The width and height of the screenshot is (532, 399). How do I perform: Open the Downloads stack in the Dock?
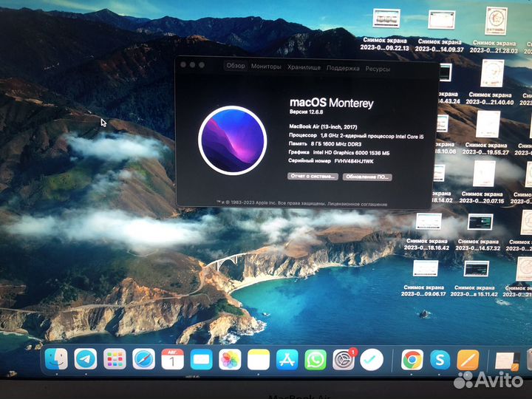(507, 361)
